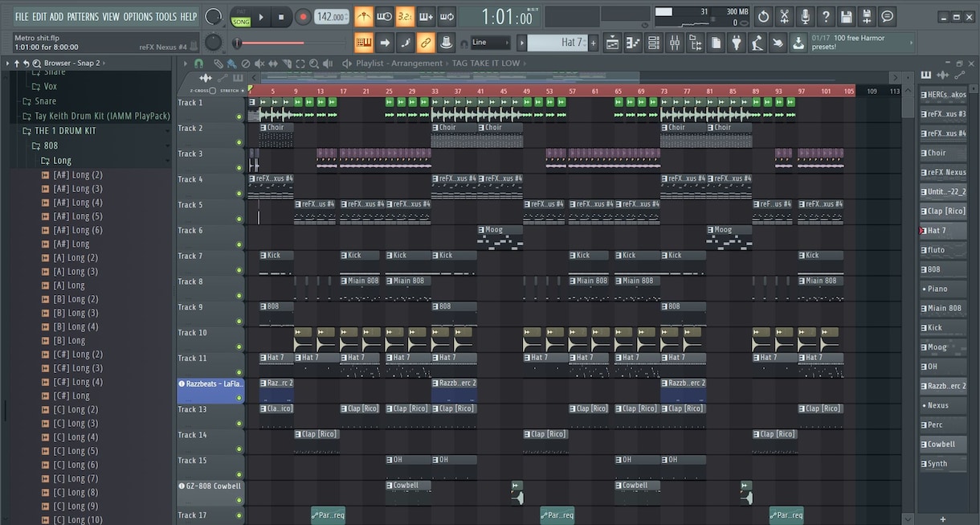Image resolution: width=980 pixels, height=525 pixels.
Task: Click the Undo history icon
Action: (x=763, y=16)
